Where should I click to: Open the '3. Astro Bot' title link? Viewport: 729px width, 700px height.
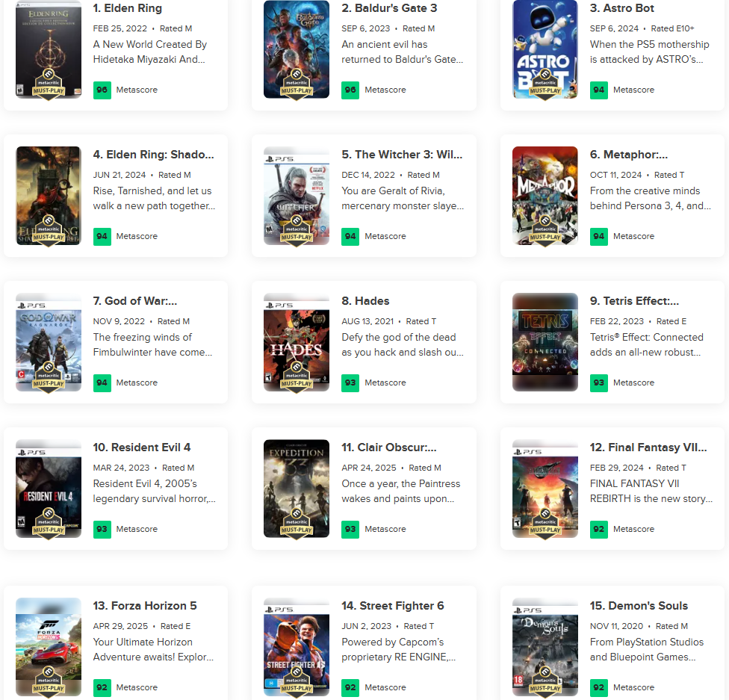[622, 8]
